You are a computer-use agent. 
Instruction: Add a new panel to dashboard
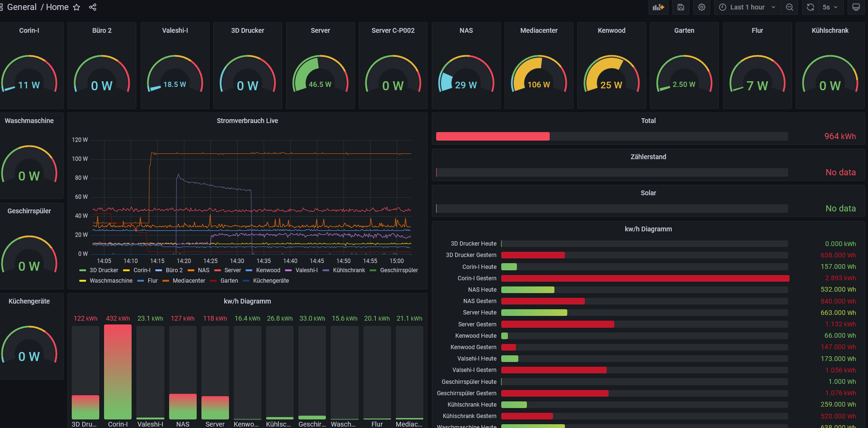pyautogui.click(x=658, y=7)
